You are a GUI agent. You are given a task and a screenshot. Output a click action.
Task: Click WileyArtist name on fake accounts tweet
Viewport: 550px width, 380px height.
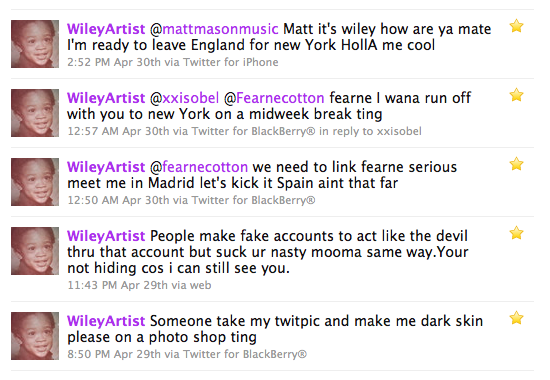point(106,236)
